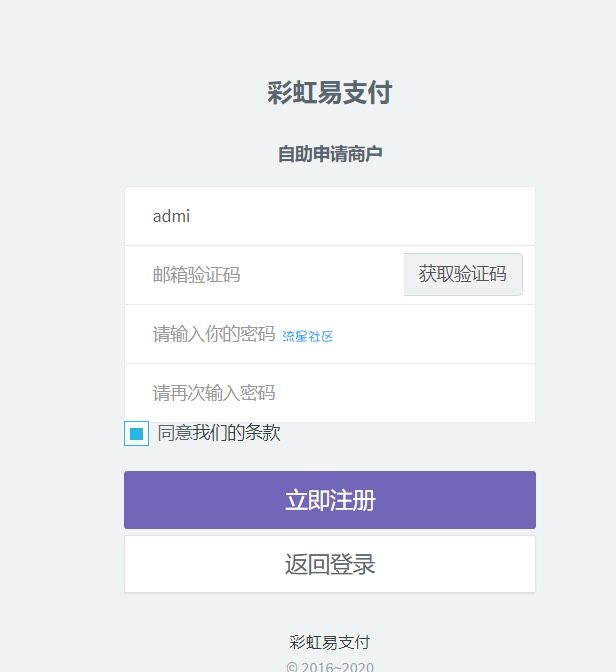
Task: Uncheck the blue terms checkbox
Action: [137, 434]
